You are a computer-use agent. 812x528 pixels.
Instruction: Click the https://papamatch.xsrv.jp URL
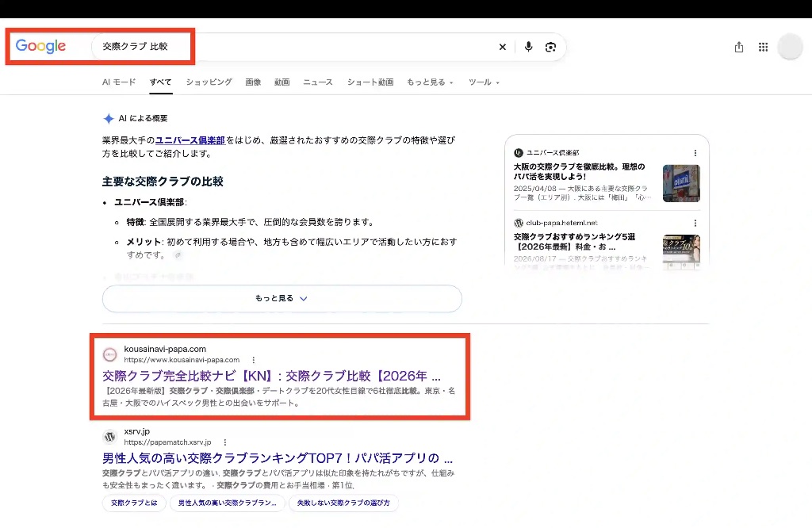[x=168, y=442]
